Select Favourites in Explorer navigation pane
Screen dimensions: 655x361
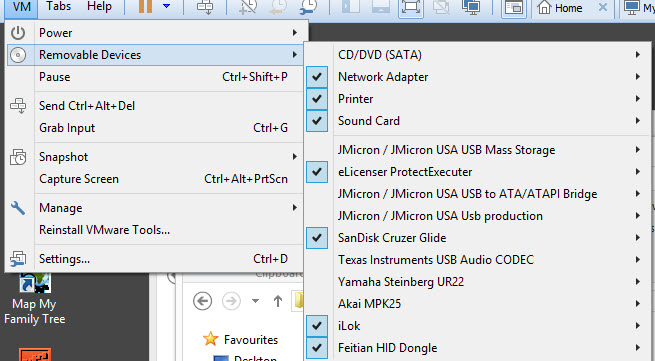point(251,340)
